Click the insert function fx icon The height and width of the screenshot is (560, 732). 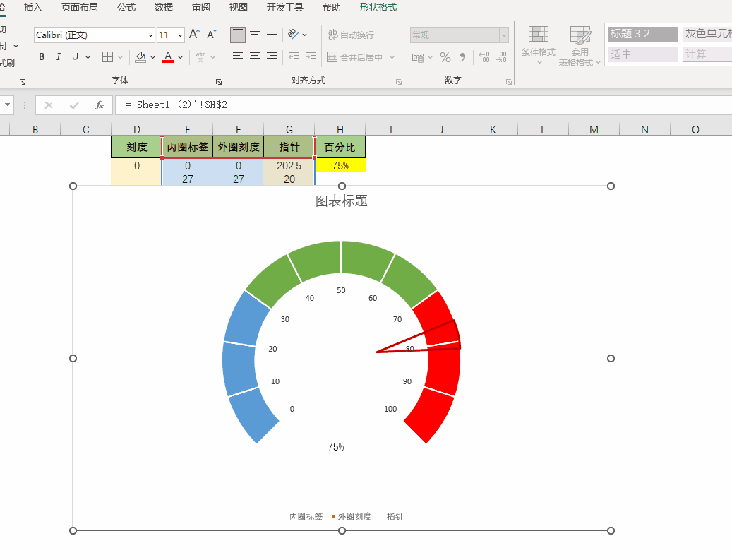point(100,105)
